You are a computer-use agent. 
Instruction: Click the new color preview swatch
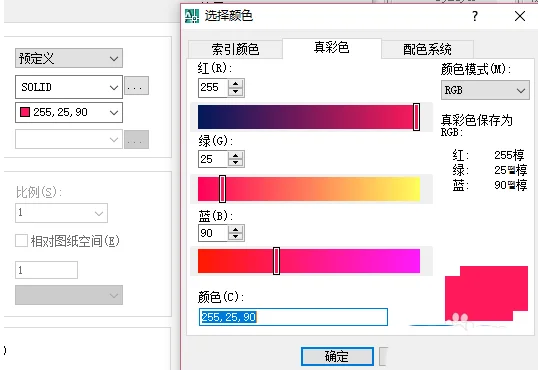pos(494,288)
